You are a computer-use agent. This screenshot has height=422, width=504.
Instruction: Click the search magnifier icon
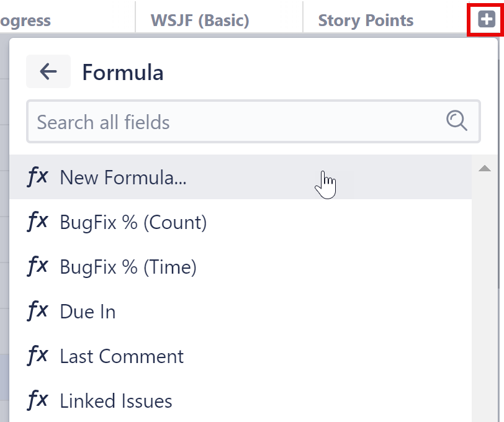(457, 122)
